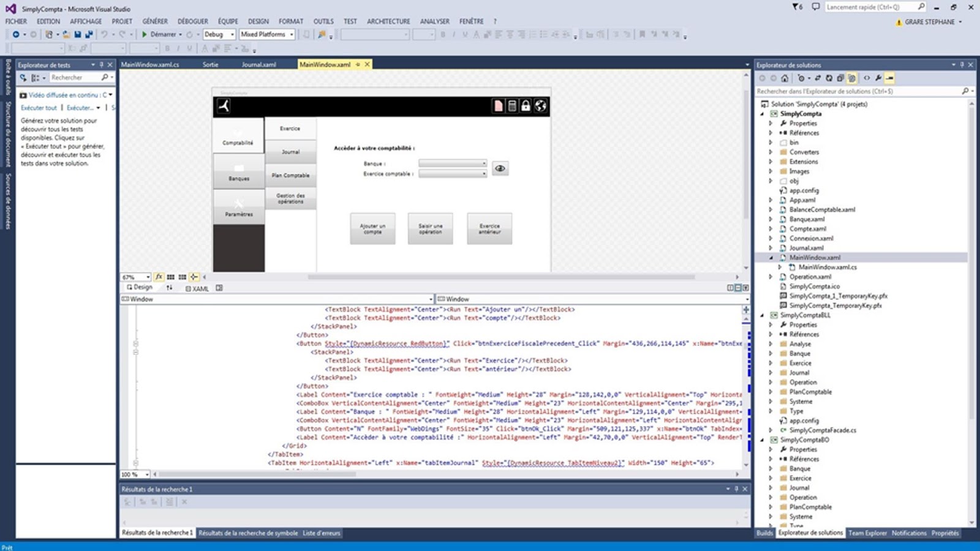This screenshot has height=551, width=980.
Task: Click Open File icon in main toolbar
Action: pyautogui.click(x=66, y=34)
